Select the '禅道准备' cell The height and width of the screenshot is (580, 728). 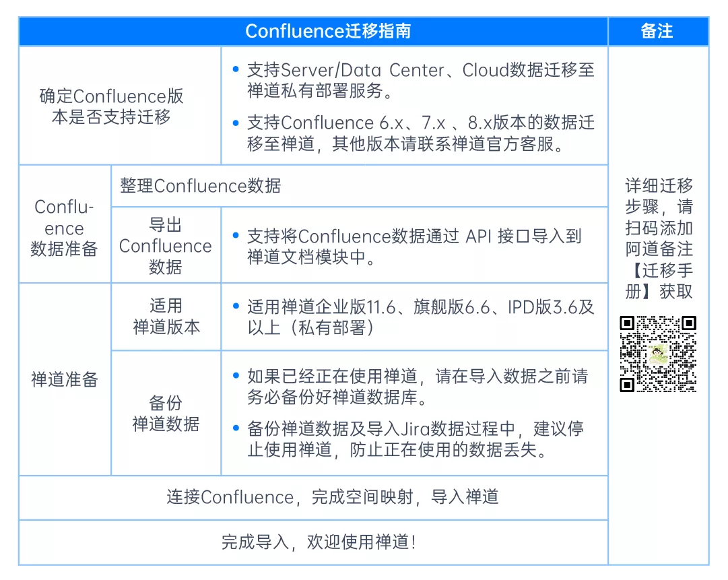pyautogui.click(x=65, y=379)
